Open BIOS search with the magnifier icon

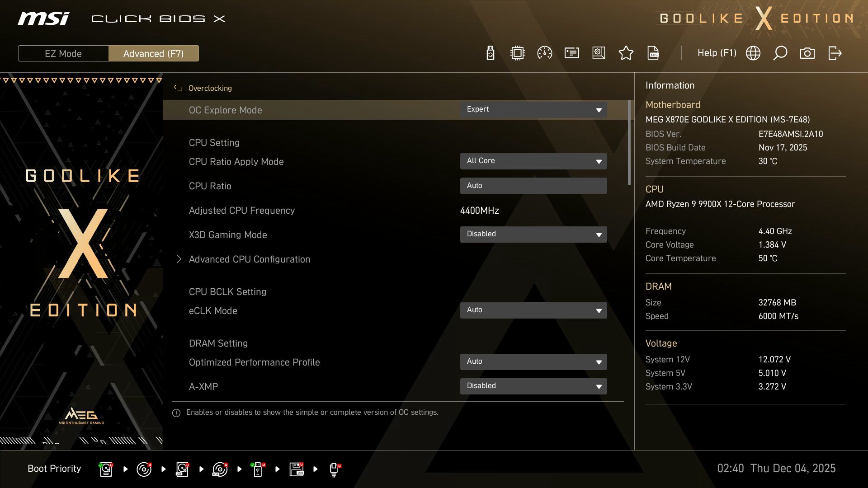780,53
